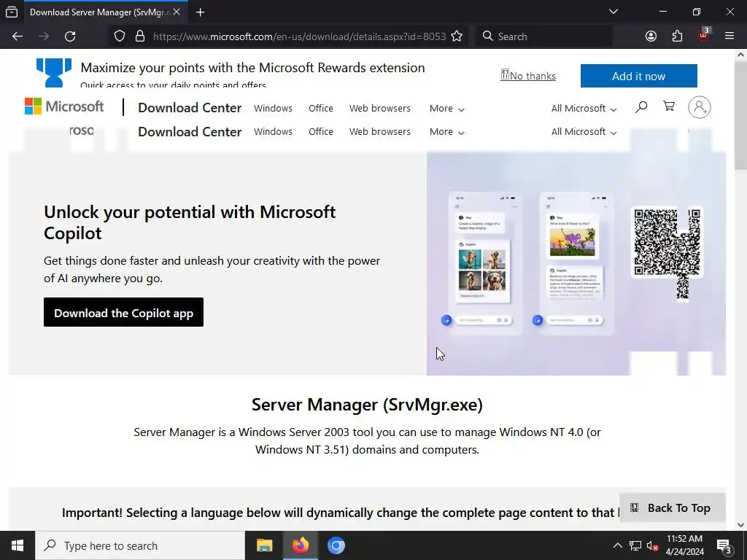View site security padlock info
Viewport: 747px width, 560px height.
coord(139,36)
